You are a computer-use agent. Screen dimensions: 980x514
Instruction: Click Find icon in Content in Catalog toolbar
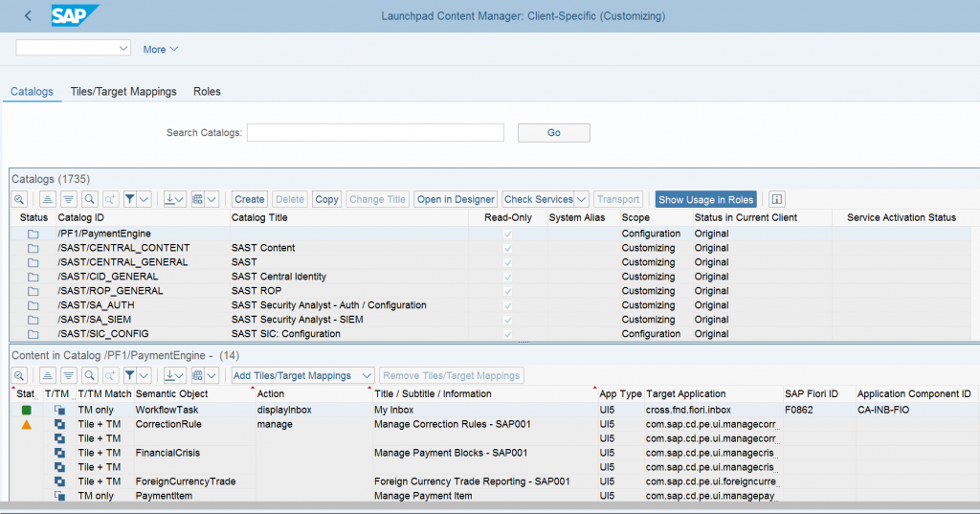point(89,376)
